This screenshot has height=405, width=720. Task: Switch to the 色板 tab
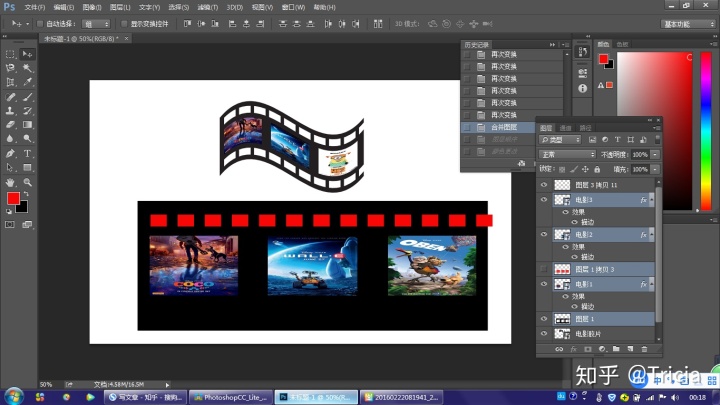622,45
